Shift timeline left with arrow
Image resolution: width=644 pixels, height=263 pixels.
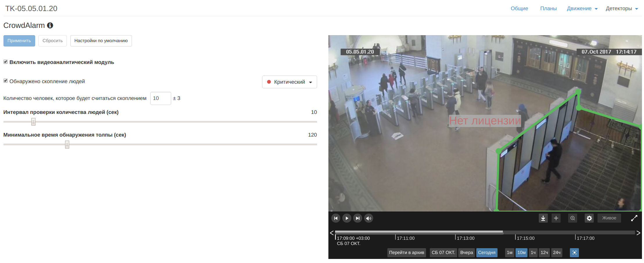pyautogui.click(x=332, y=233)
